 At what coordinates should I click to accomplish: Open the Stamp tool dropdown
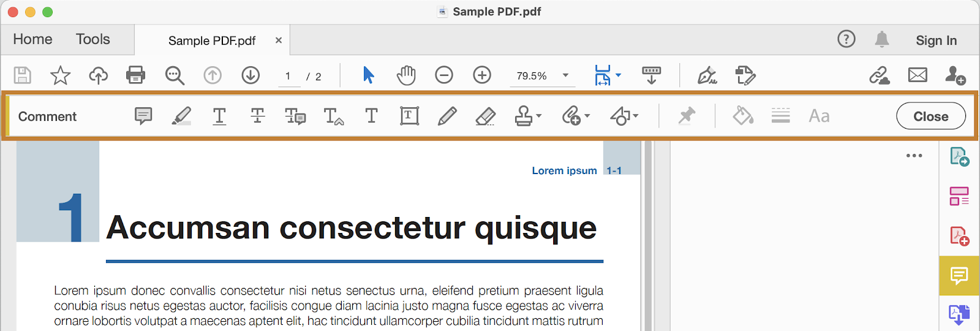pyautogui.click(x=528, y=116)
